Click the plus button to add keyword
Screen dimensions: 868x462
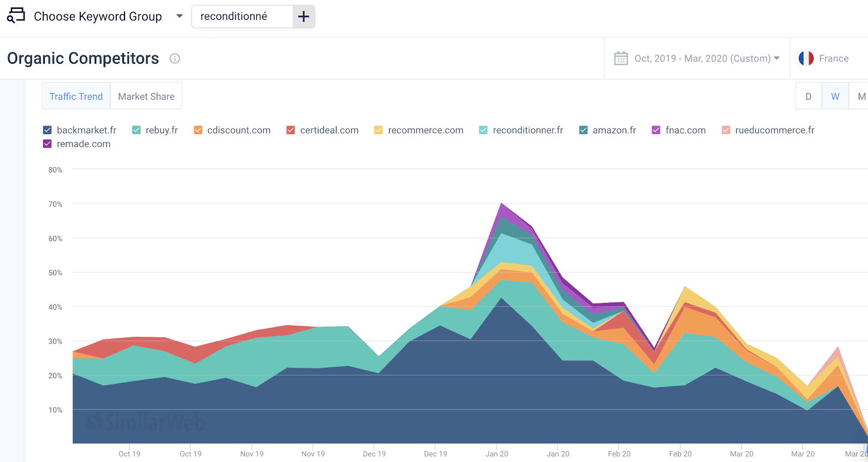click(303, 17)
